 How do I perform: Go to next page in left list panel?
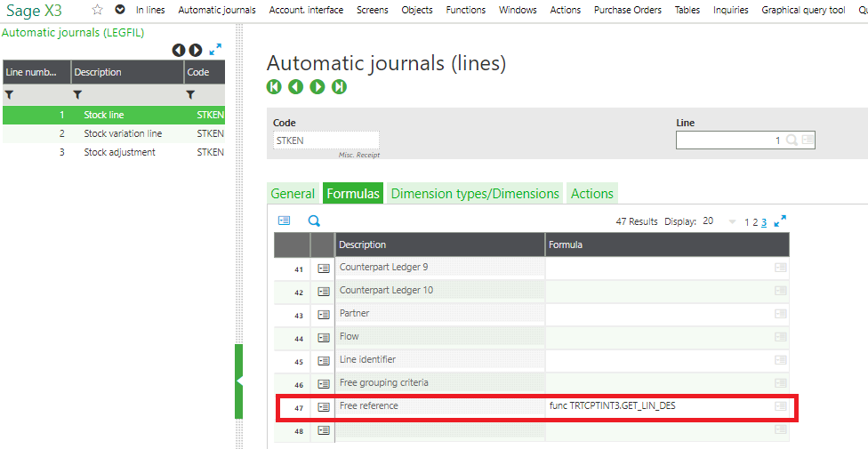(x=196, y=51)
